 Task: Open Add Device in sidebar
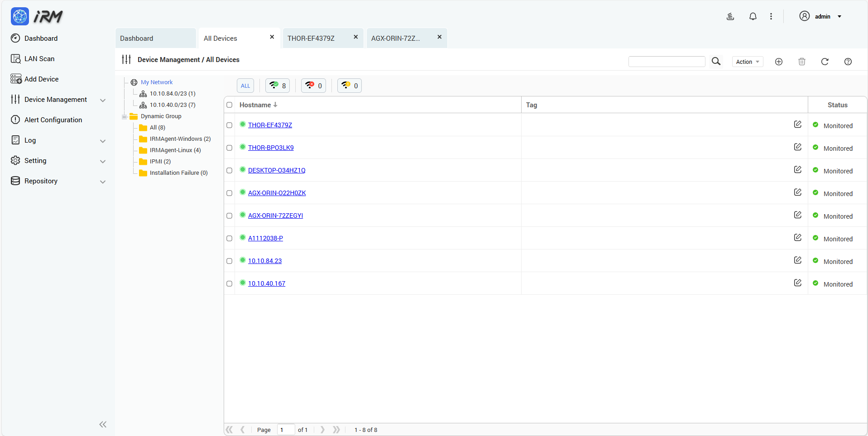(41, 79)
